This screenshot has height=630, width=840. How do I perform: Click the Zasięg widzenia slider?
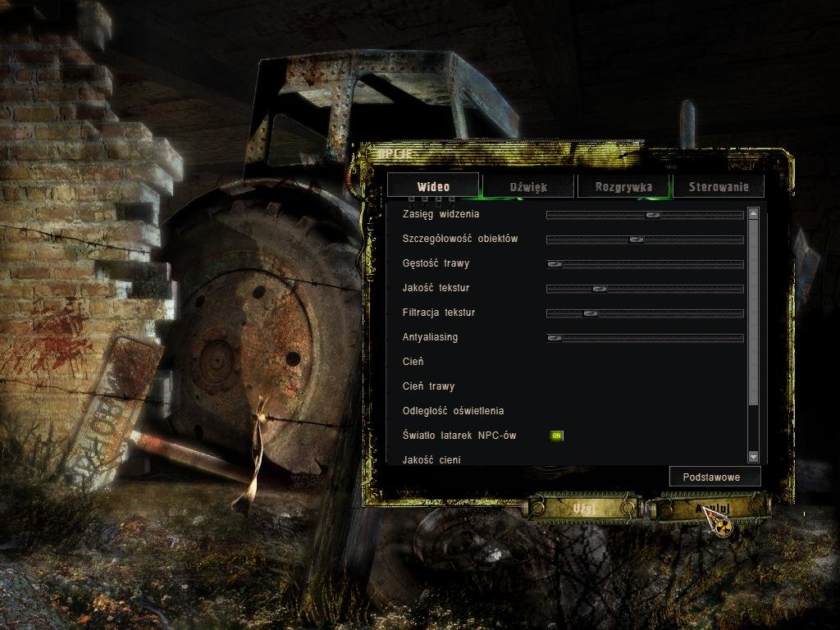645,215
